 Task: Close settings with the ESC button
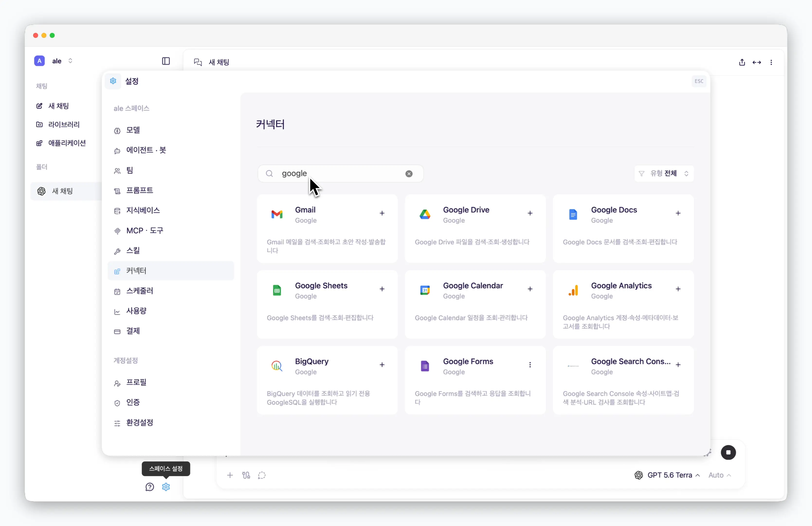699,81
